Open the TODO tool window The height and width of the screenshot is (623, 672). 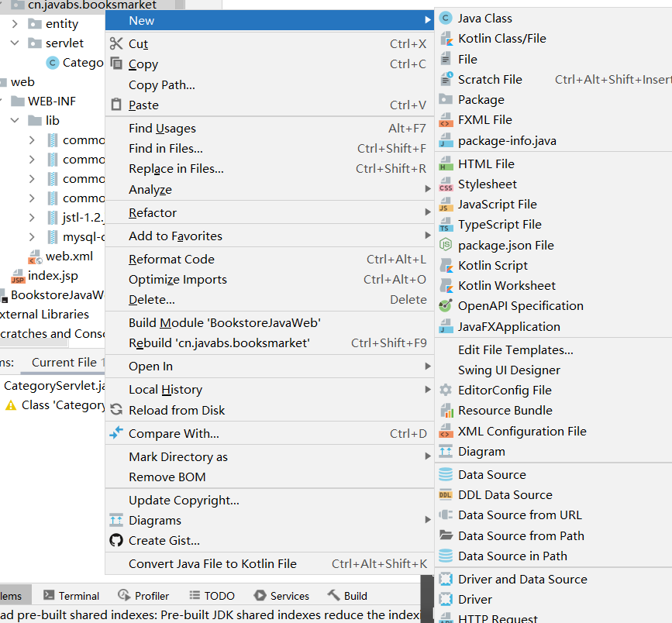coord(212,595)
